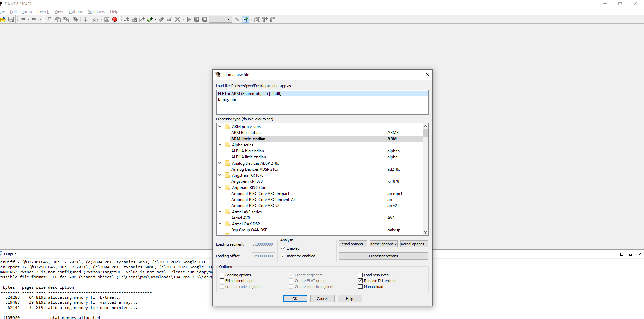
Task: Enable the Loading options checkbox
Action: coord(222,275)
